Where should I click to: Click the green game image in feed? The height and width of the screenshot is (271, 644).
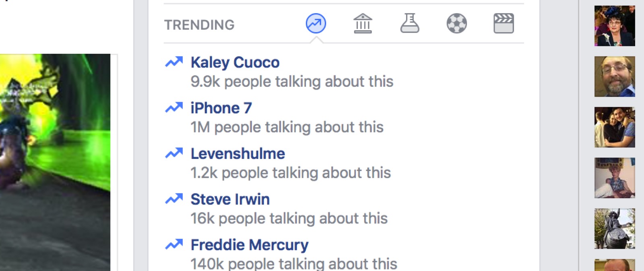tap(55, 161)
